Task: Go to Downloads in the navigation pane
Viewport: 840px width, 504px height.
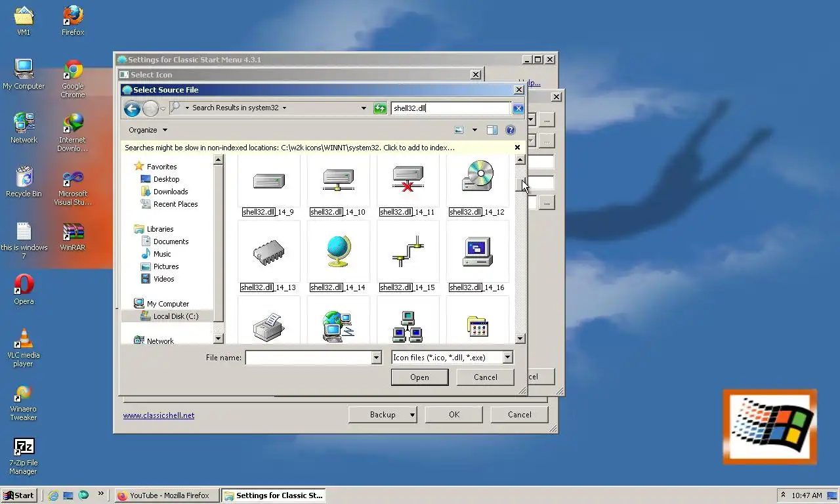Action: pyautogui.click(x=171, y=192)
